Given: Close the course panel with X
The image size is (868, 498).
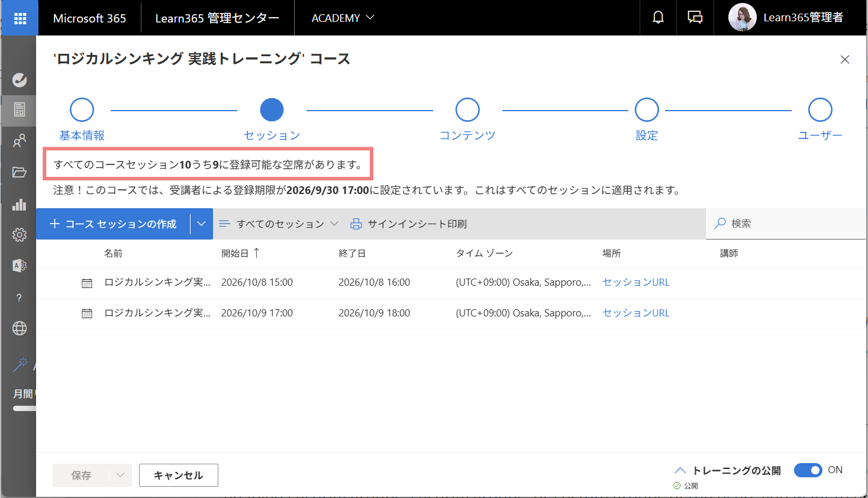Looking at the screenshot, I should (x=845, y=59).
